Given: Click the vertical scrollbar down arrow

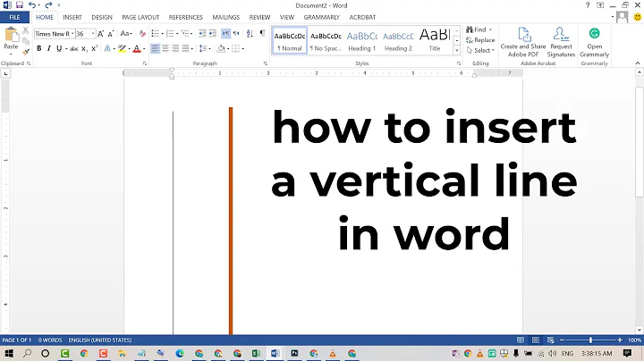Looking at the screenshot, I should tap(640, 331).
